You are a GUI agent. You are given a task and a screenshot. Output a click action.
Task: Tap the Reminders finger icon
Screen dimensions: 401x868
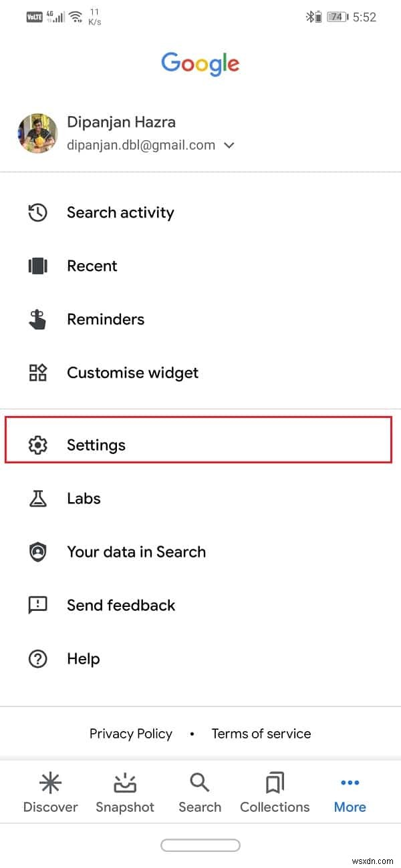tap(37, 320)
